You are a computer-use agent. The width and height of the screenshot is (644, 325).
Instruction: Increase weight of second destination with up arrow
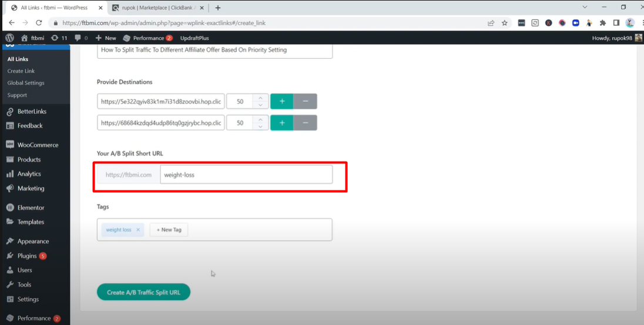[x=260, y=119]
